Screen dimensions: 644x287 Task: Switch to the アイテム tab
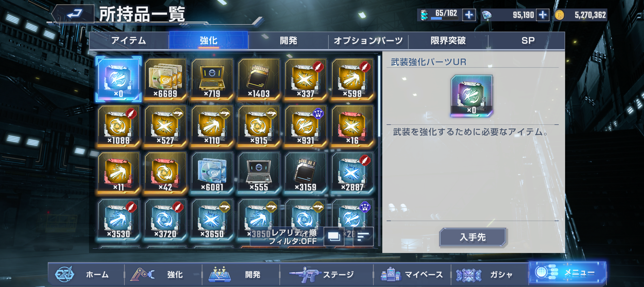click(129, 41)
